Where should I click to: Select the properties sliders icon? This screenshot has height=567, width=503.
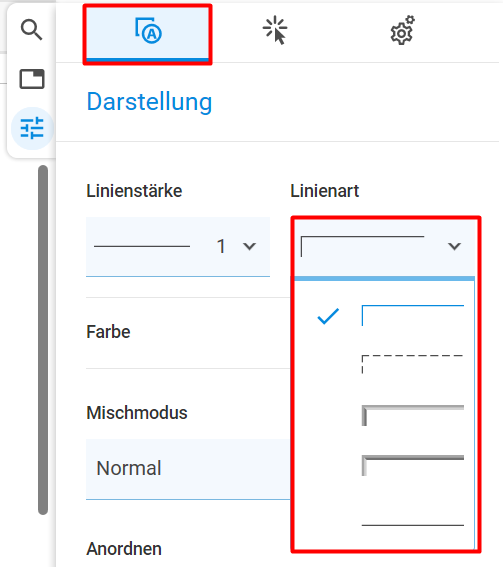32,128
